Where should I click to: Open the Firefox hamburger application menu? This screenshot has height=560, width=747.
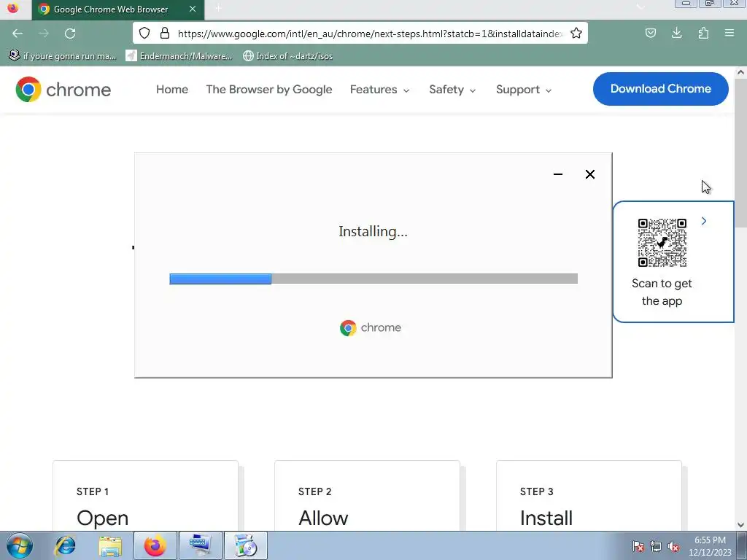pyautogui.click(x=729, y=33)
